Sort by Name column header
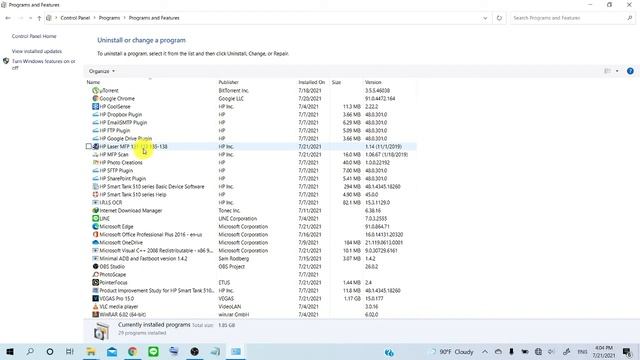640x360 pixels. [x=150, y=82]
